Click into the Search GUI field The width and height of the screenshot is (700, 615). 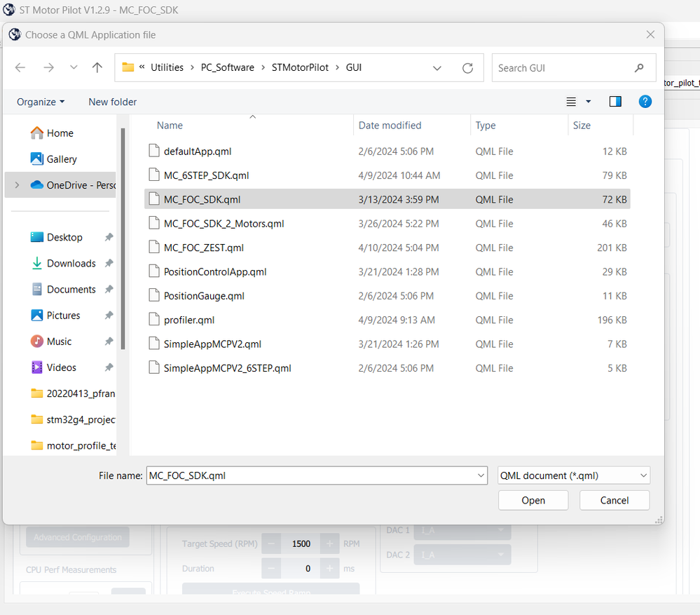pyautogui.click(x=574, y=68)
